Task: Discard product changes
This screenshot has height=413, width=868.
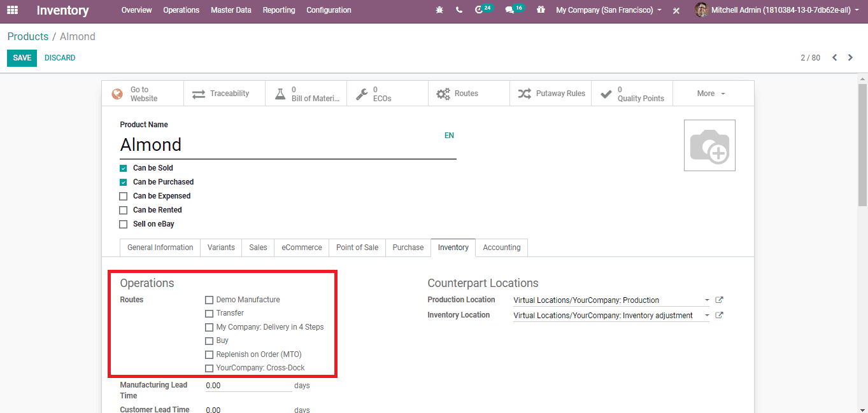Action: 60,58
